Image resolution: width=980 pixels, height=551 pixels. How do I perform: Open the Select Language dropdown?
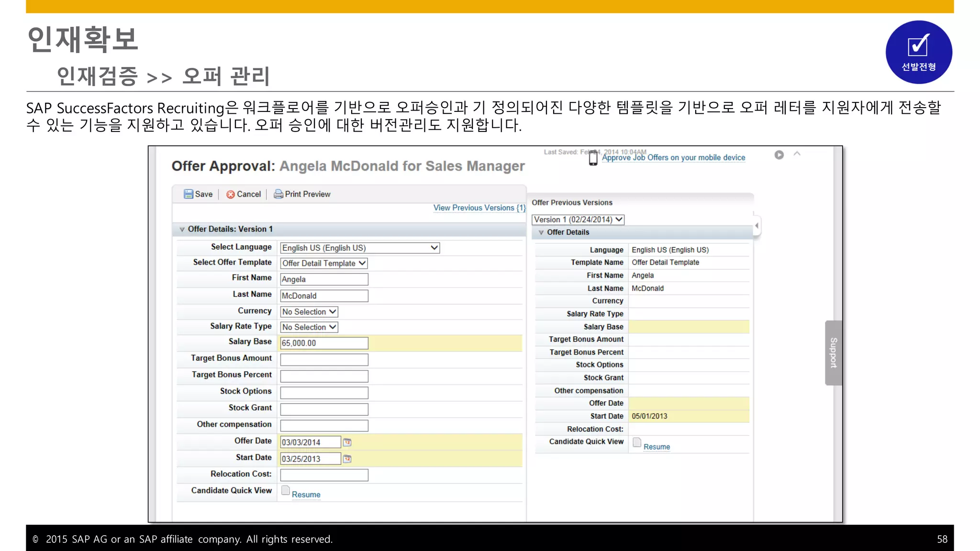tap(359, 248)
